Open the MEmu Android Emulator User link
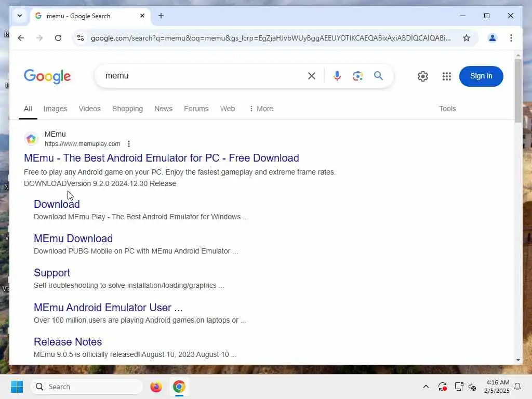Screen dimensions: 532x399 108,308
